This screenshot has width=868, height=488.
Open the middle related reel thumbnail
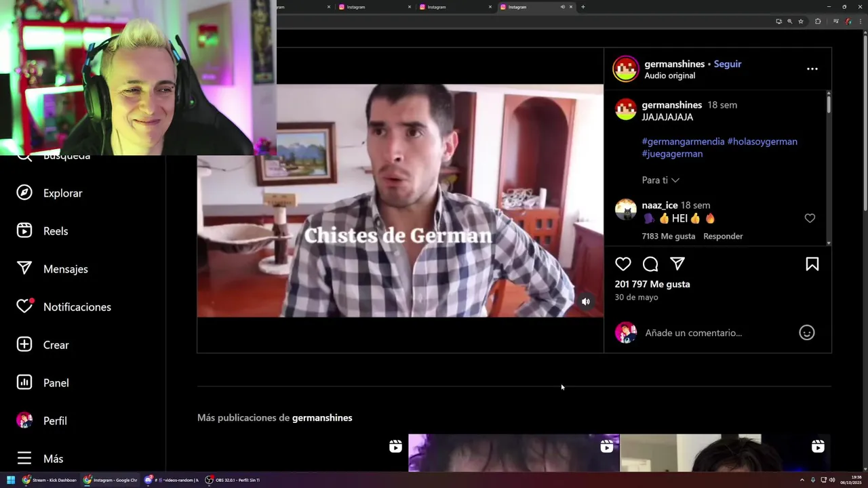[x=513, y=453]
